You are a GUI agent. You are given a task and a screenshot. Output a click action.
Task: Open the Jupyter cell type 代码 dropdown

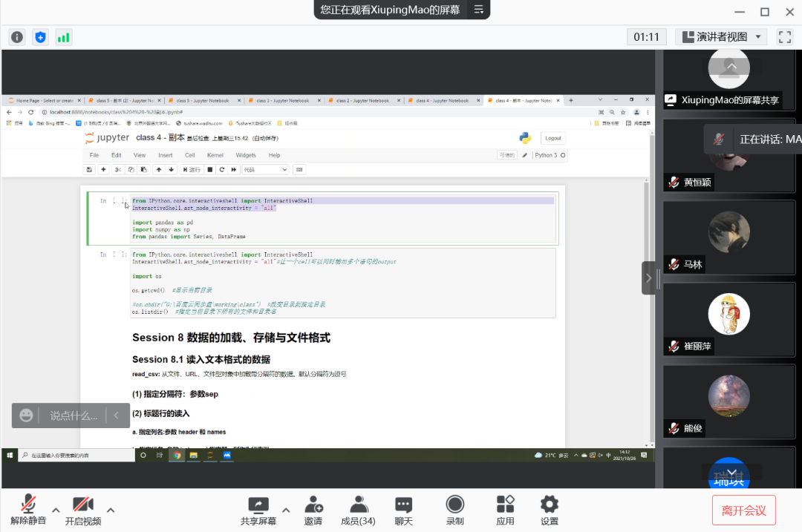click(265, 170)
